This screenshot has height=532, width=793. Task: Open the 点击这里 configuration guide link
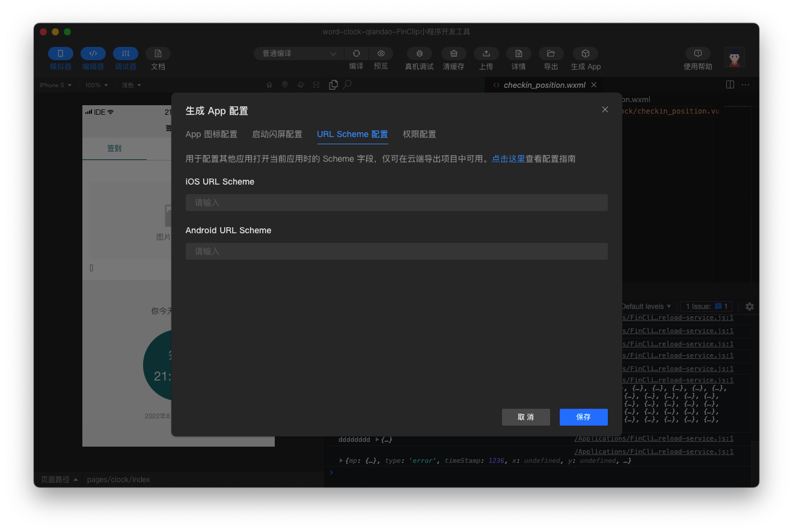coord(508,159)
